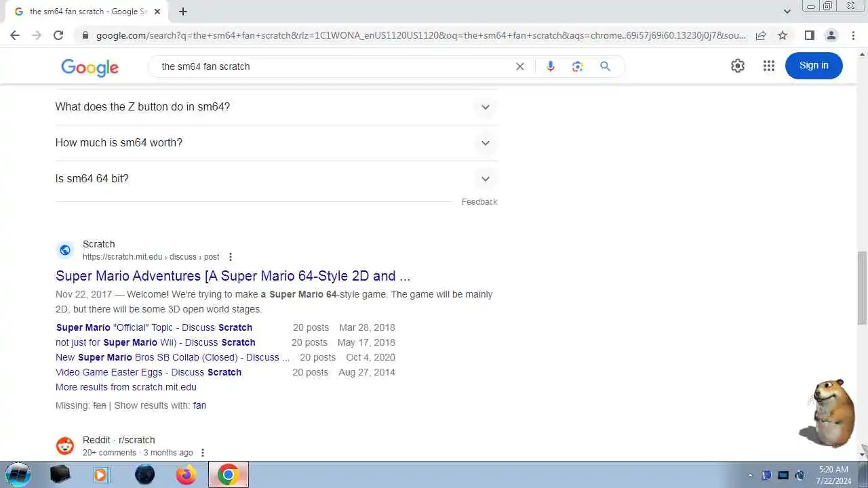Open more options for Scratch result
The image size is (868, 488).
[231, 257]
